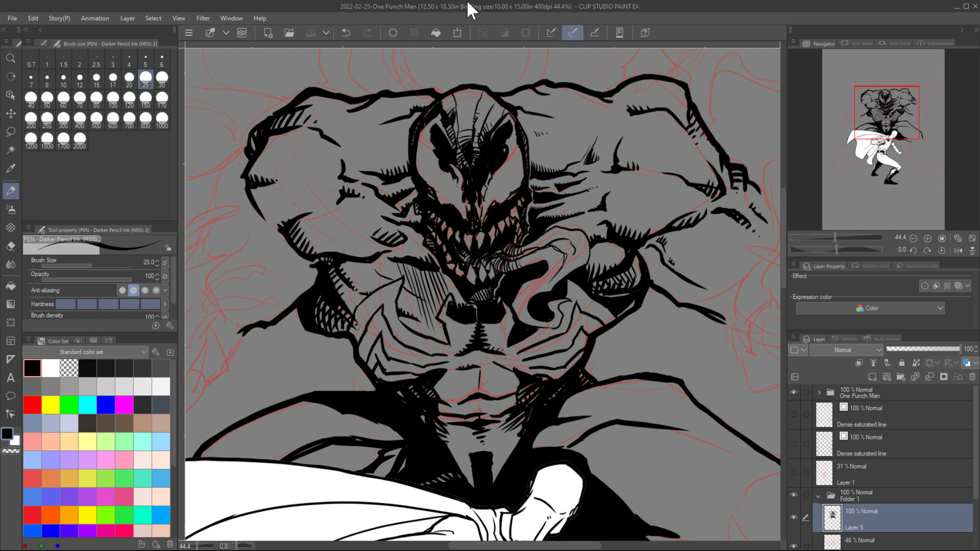Select the Text tool
980x551 pixels.
click(x=10, y=378)
